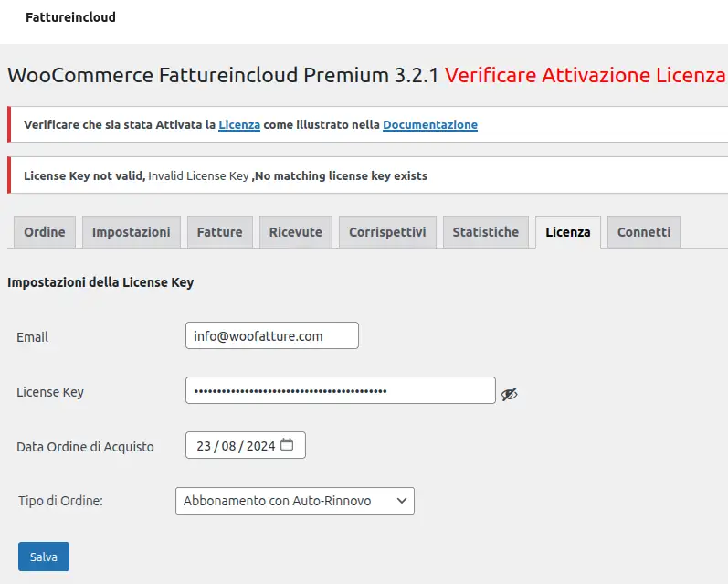Image resolution: width=728 pixels, height=584 pixels.
Task: Open the Impostazioni tab
Action: click(132, 232)
